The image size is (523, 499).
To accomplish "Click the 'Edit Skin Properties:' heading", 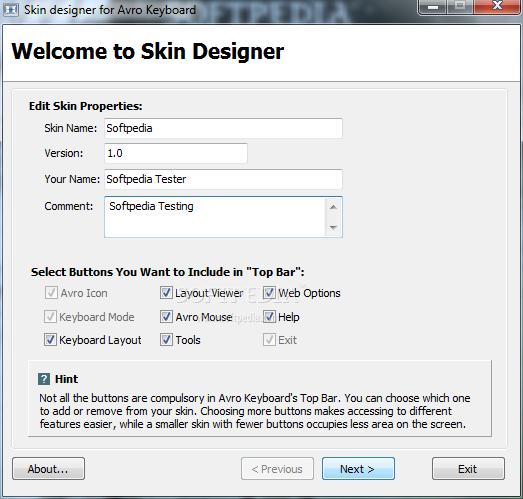I will 85,106.
